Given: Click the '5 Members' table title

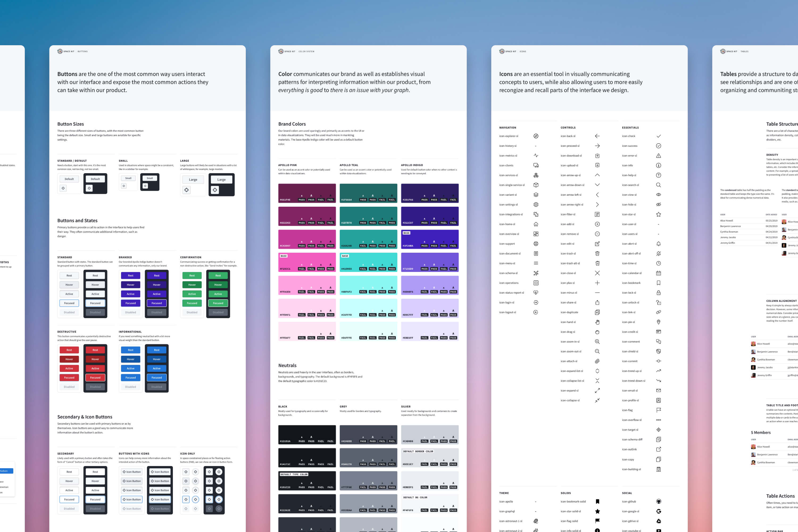Looking at the screenshot, I should (x=760, y=433).
